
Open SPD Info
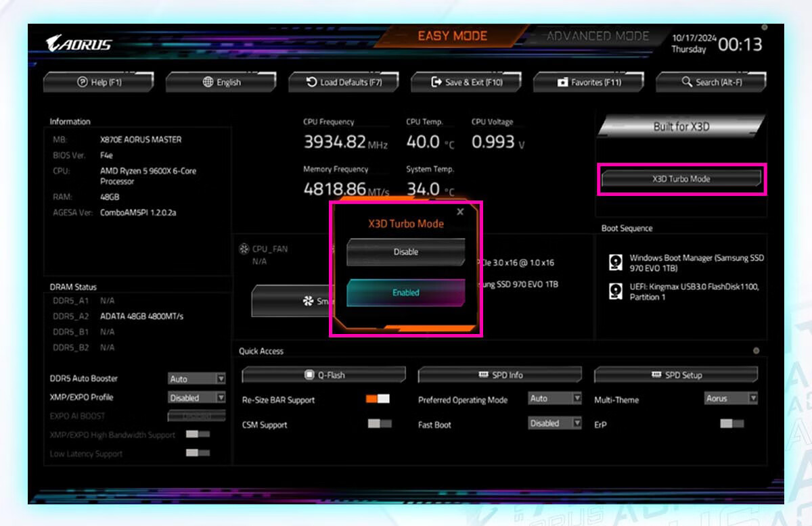pos(500,375)
